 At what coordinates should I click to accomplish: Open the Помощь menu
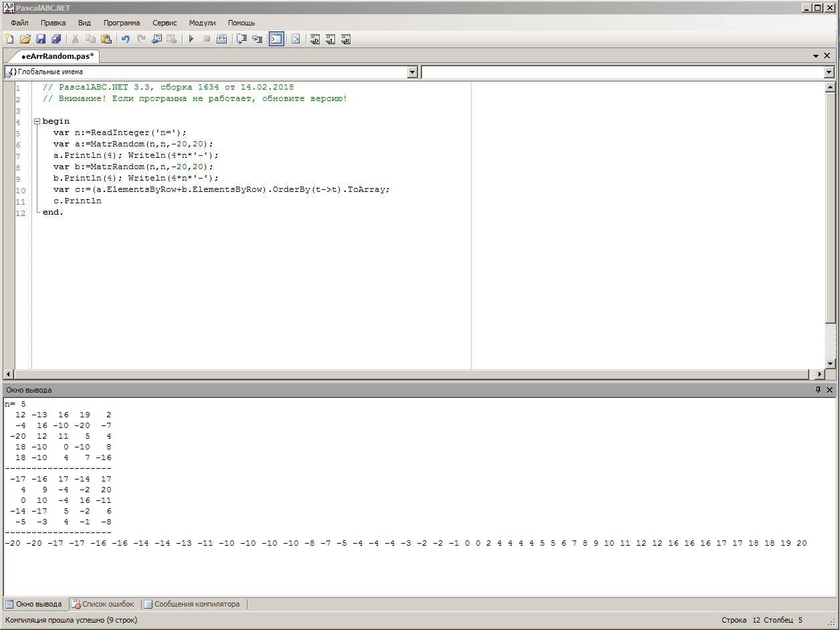pyautogui.click(x=241, y=23)
